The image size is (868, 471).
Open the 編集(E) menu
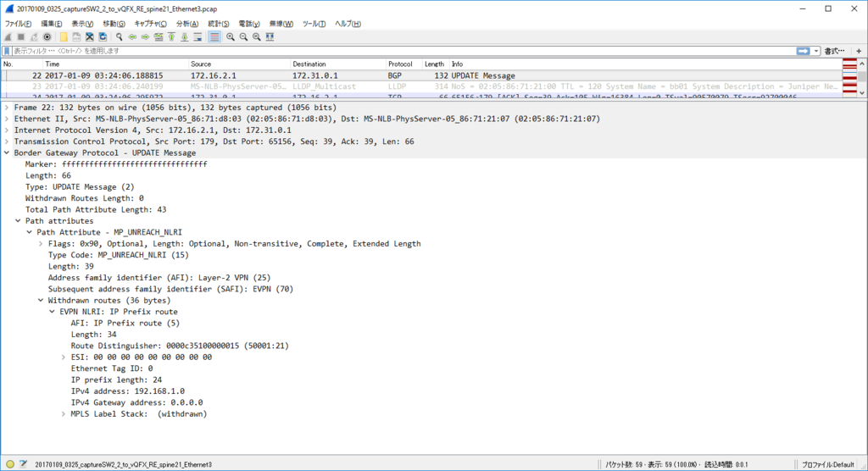pos(51,24)
